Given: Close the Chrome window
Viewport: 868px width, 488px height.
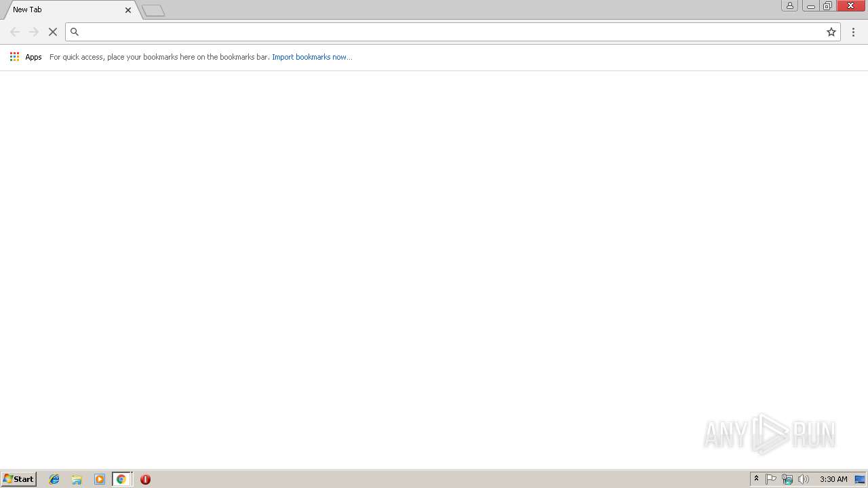Looking at the screenshot, I should [851, 5].
